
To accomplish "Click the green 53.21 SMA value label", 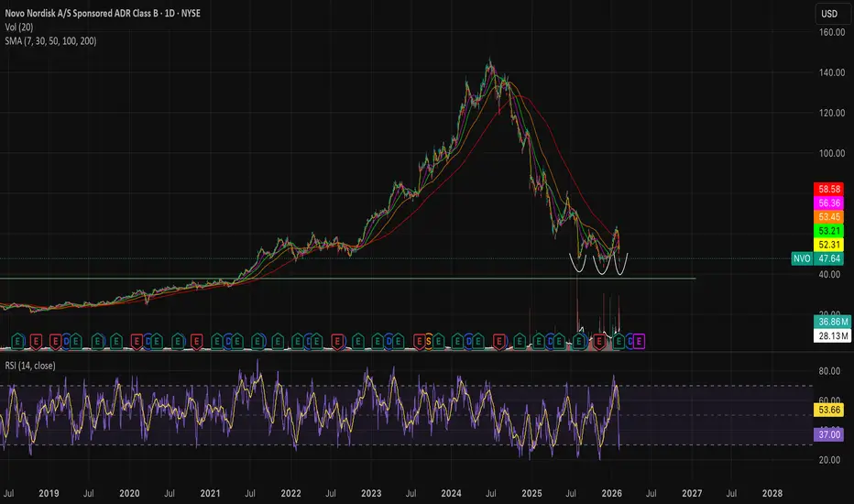I will tap(829, 231).
